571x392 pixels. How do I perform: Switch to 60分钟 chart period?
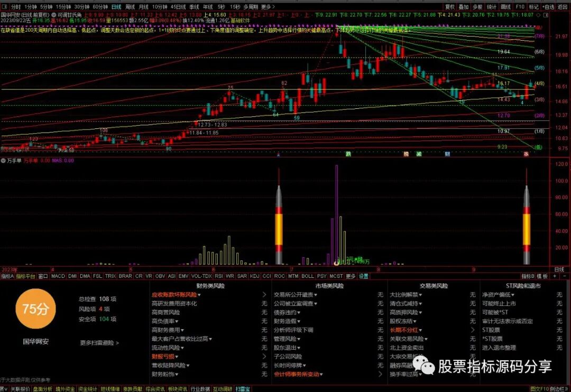100,7
